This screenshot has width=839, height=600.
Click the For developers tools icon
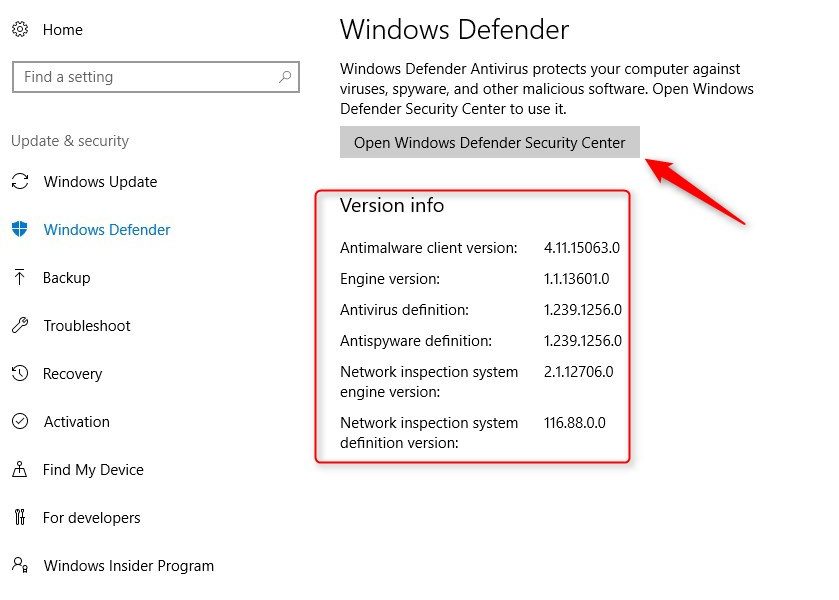[19, 518]
